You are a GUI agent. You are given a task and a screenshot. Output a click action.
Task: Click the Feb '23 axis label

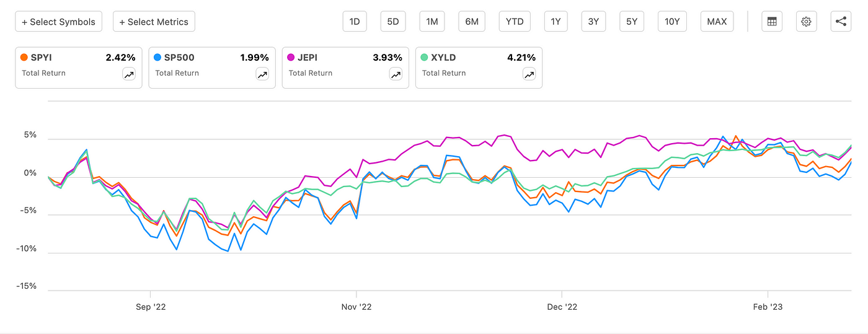point(768,307)
